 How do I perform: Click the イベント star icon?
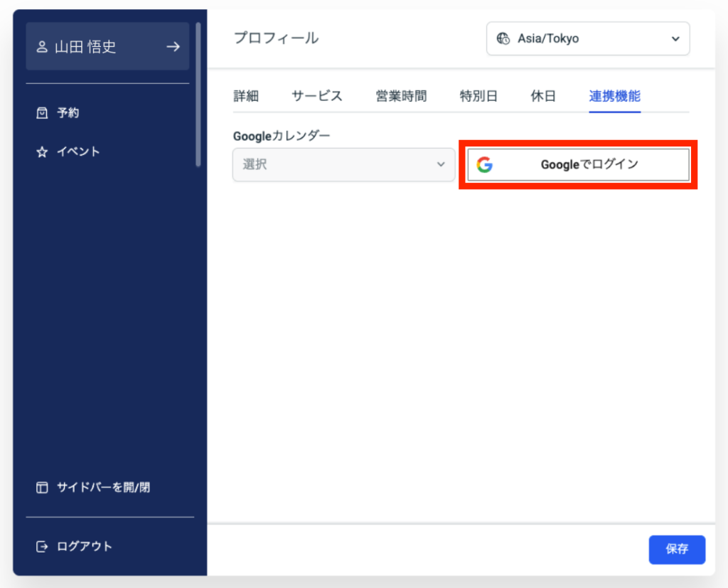click(x=42, y=151)
